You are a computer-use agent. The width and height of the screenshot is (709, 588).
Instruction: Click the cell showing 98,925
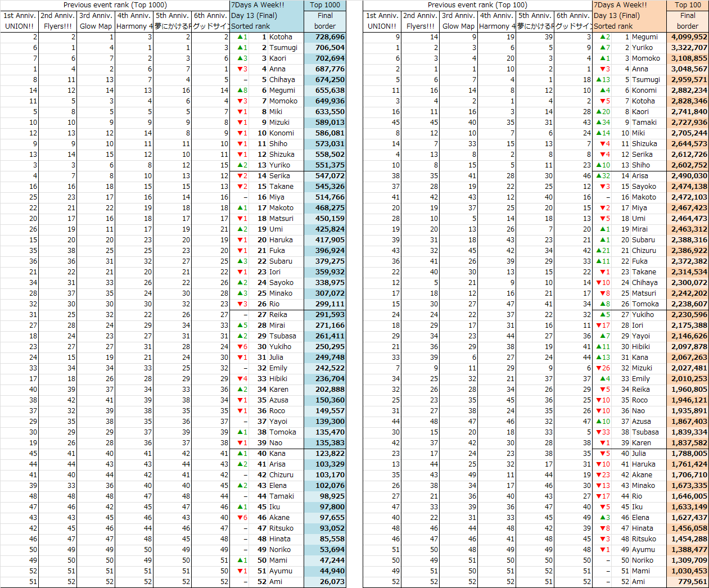pyautogui.click(x=325, y=496)
